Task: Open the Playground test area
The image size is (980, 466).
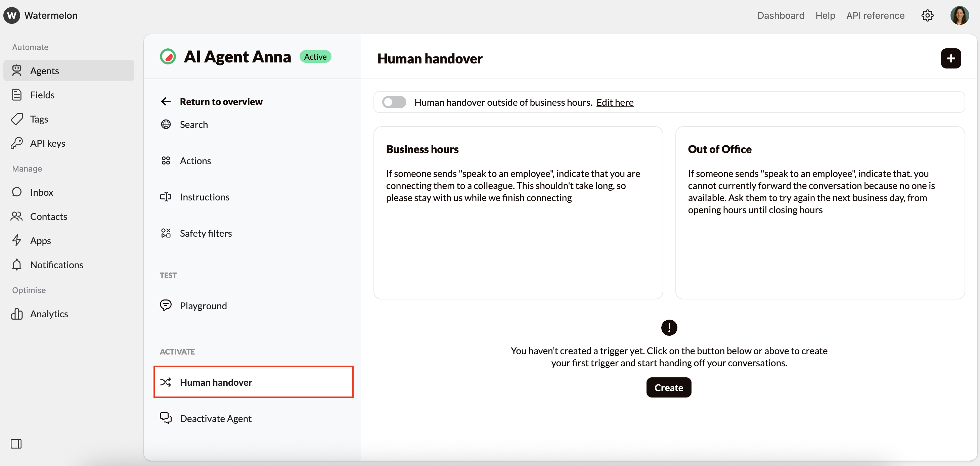Action: pos(203,305)
